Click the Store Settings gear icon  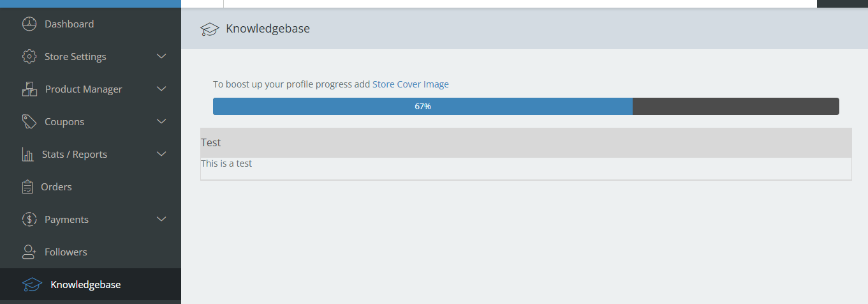pos(29,57)
